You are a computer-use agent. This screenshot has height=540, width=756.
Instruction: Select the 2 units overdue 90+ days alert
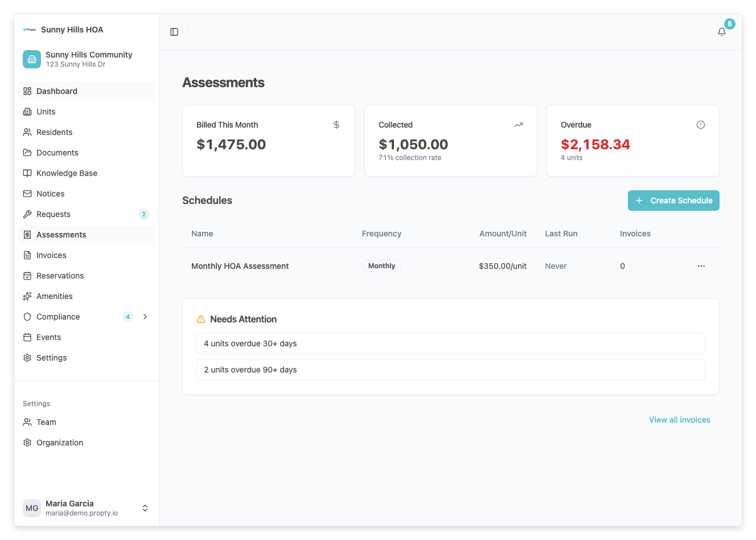451,369
